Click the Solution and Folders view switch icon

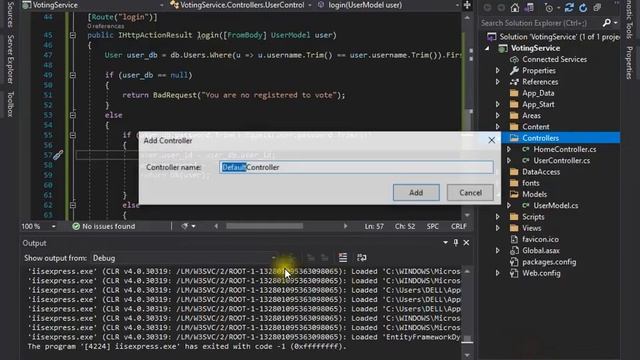point(529,8)
